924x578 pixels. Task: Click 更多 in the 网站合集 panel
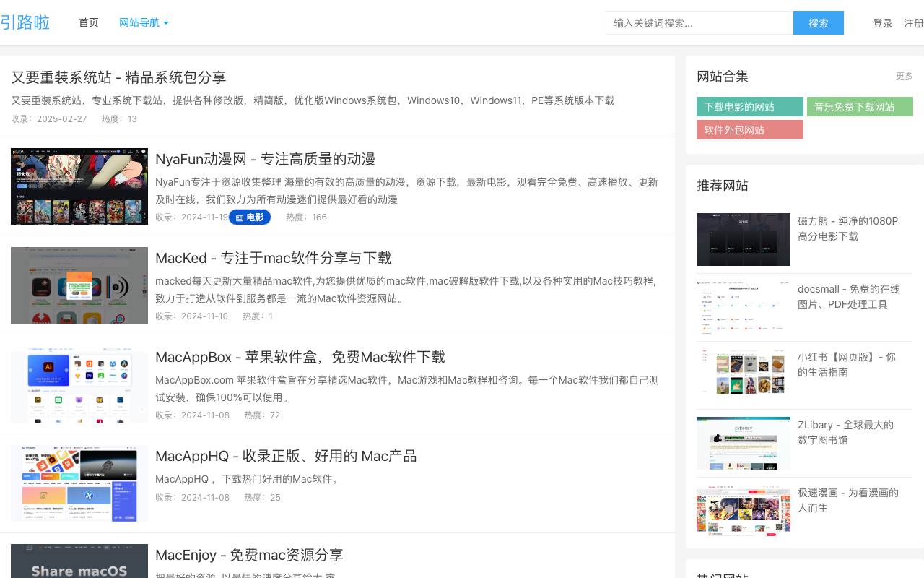tap(905, 77)
